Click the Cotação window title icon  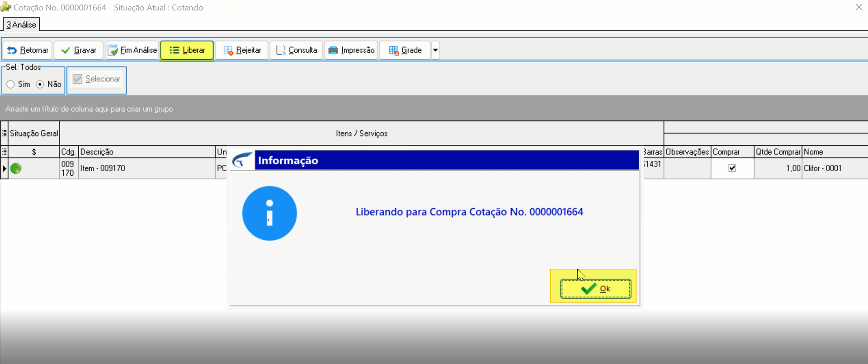[6, 7]
